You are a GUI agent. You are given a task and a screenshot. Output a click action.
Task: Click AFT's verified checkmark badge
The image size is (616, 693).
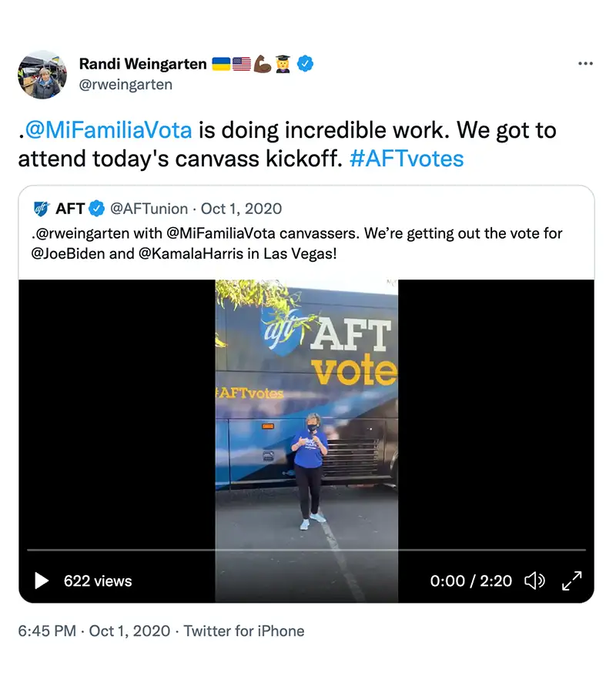(x=97, y=209)
